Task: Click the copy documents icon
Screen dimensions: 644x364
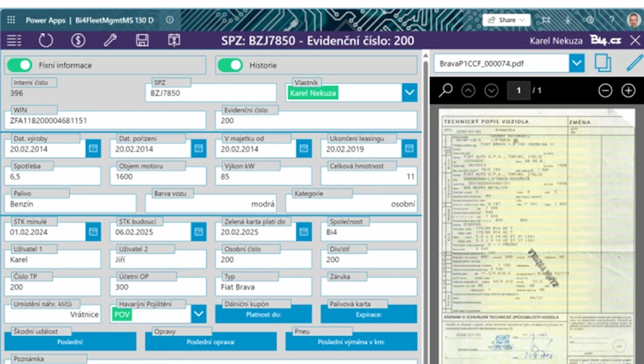Action: tap(602, 63)
